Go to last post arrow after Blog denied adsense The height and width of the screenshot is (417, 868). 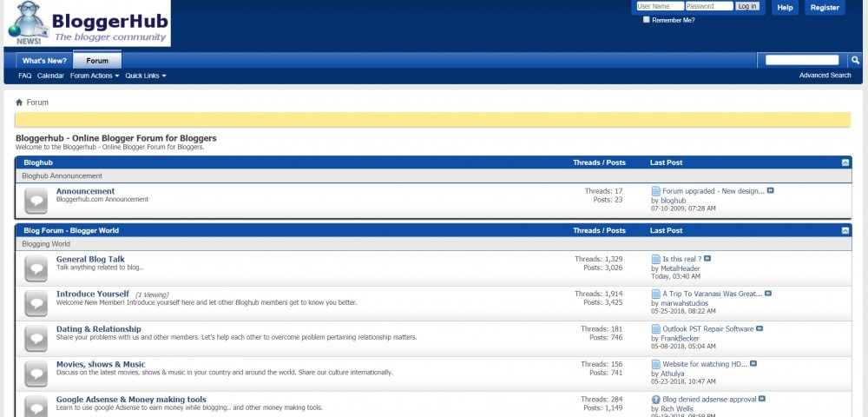pos(762,399)
